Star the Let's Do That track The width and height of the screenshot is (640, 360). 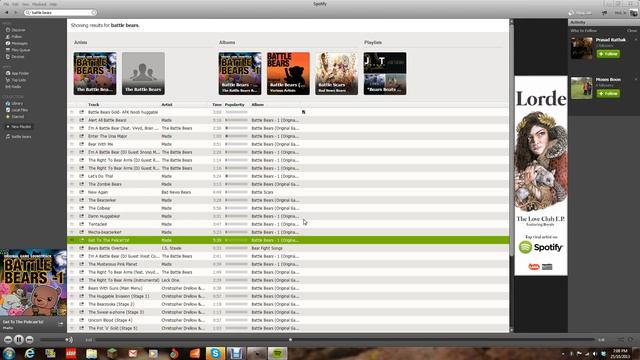[72, 176]
